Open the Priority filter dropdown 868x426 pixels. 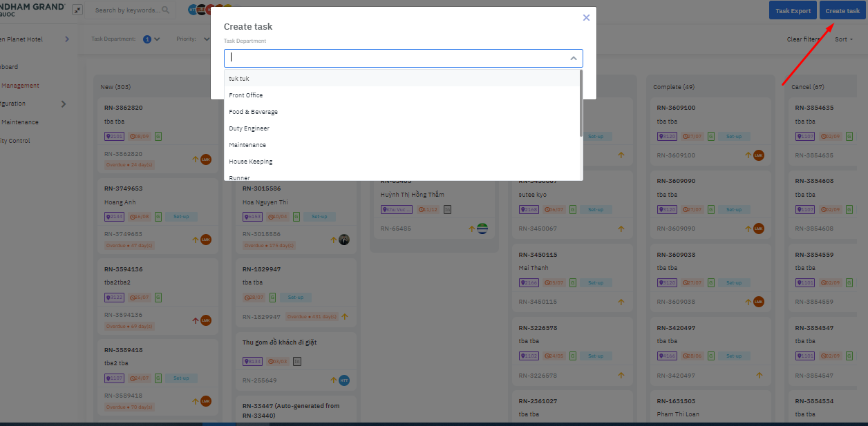pos(206,39)
